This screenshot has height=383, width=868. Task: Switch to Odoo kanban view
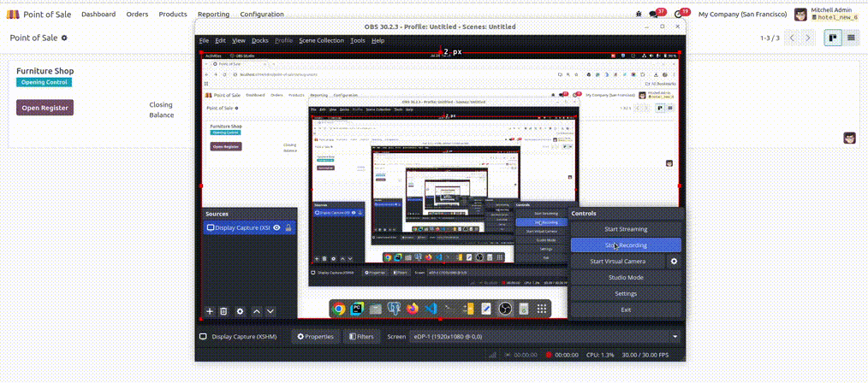pos(832,38)
